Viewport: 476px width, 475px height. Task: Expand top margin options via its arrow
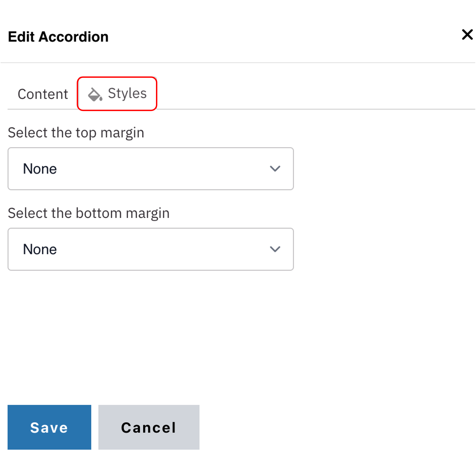(x=275, y=169)
